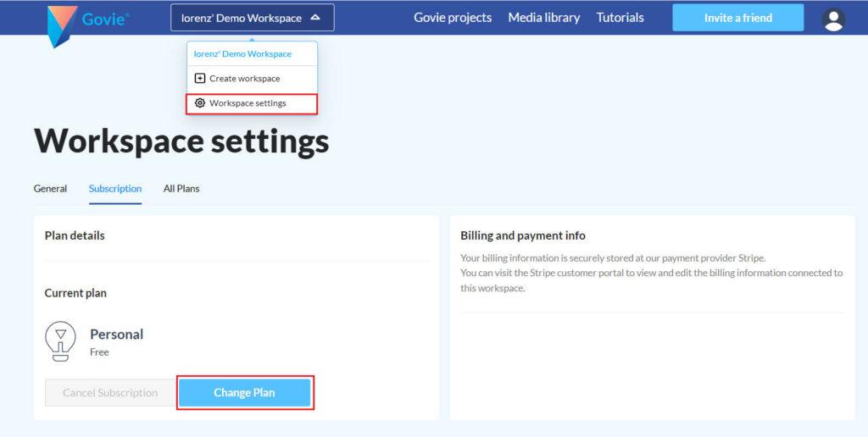The image size is (868, 437).
Task: Open the All Plans tab
Action: (x=181, y=189)
